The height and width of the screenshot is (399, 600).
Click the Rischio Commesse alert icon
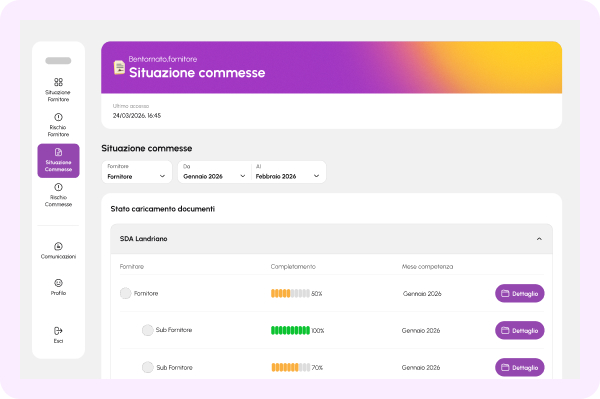pyautogui.click(x=58, y=187)
